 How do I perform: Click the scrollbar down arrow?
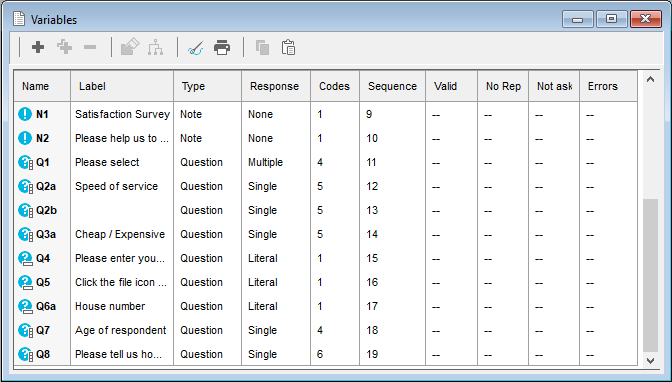[650, 361]
